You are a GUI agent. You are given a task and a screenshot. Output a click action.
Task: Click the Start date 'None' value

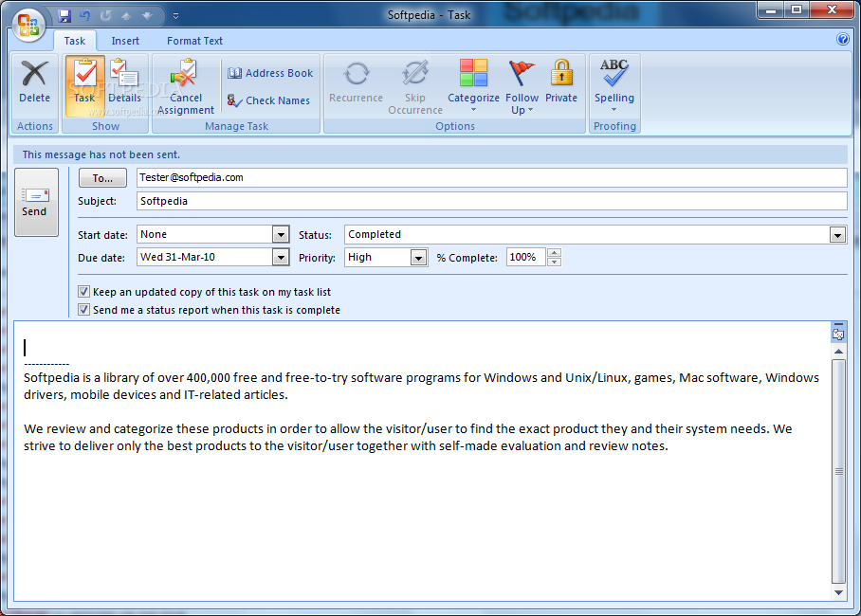154,234
